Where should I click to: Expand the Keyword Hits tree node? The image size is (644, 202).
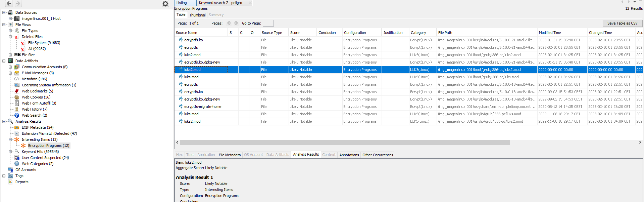click(x=10, y=152)
